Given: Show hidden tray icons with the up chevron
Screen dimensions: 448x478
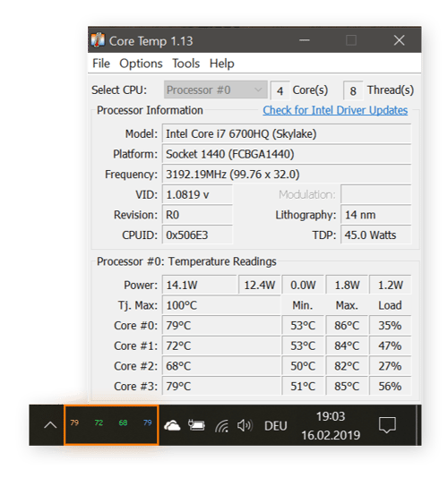Looking at the screenshot, I should (x=50, y=424).
